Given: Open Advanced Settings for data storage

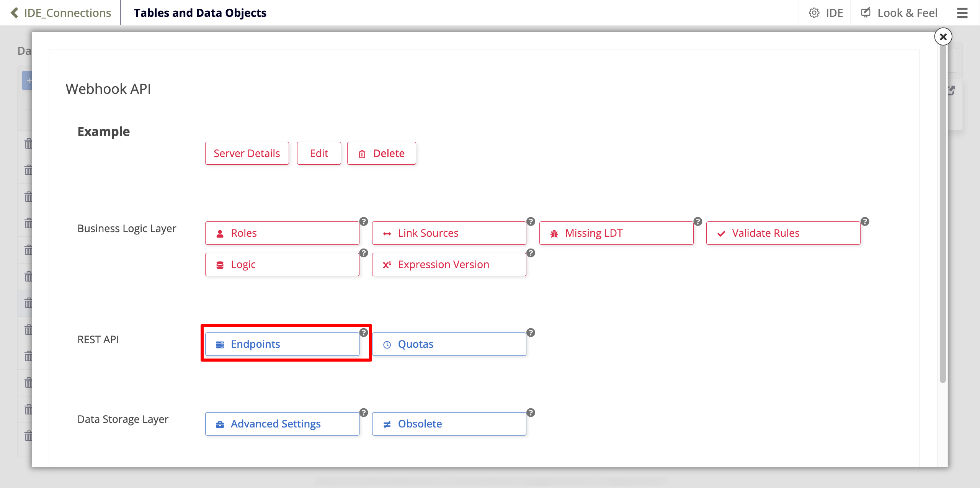Looking at the screenshot, I should coord(282,424).
